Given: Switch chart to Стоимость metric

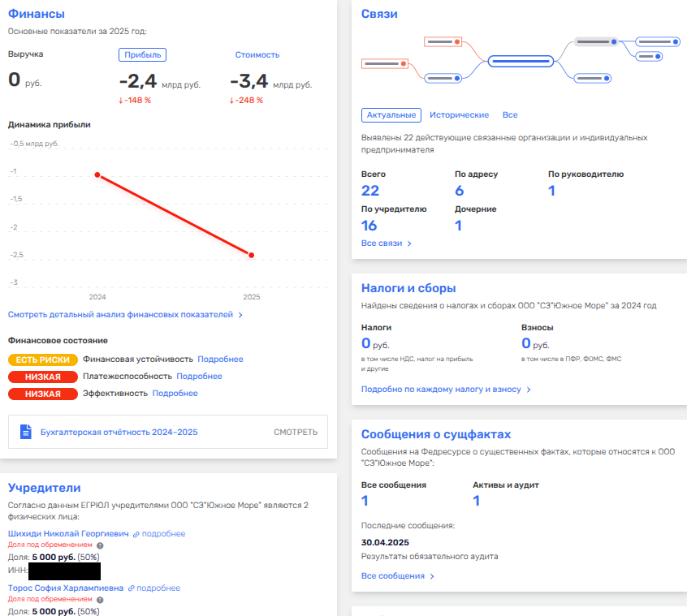Looking at the screenshot, I should tap(257, 54).
